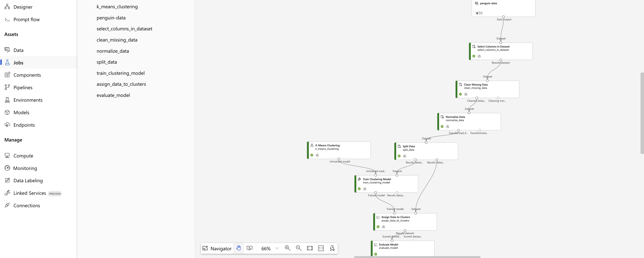Select the Train Clustering Model node

pyautogui.click(x=386, y=184)
